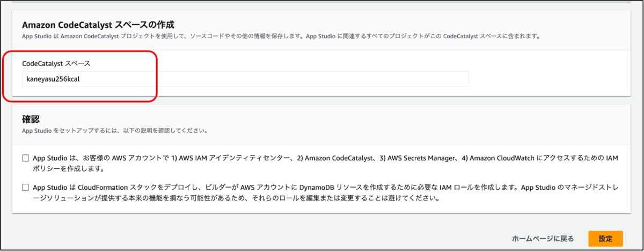
Task: Go back via ホームページに戻る link
Action: click(x=543, y=238)
